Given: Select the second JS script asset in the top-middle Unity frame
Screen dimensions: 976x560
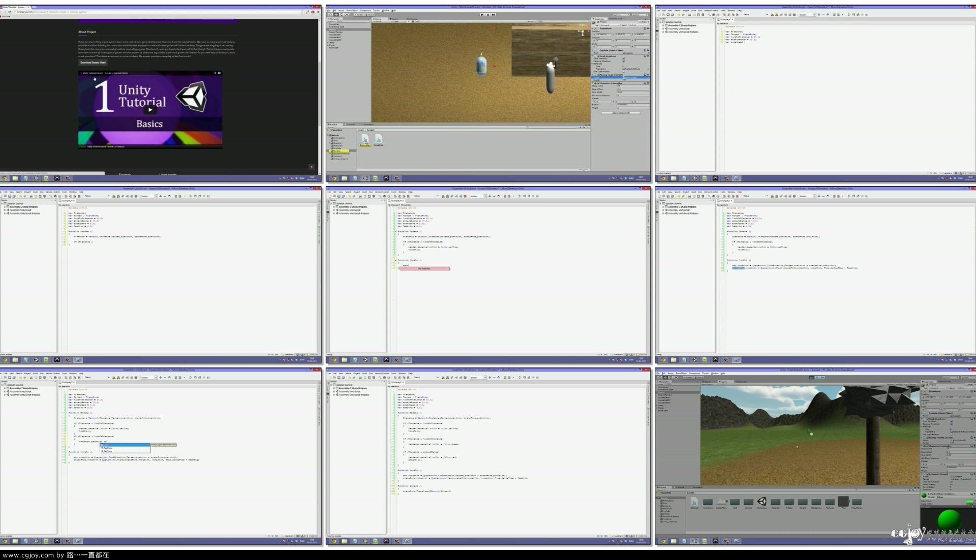Looking at the screenshot, I should pos(378,140).
